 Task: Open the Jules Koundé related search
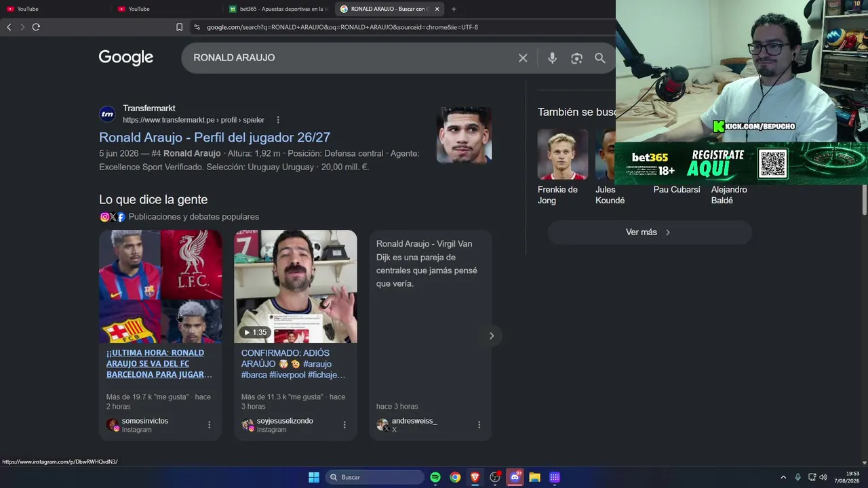(x=606, y=167)
